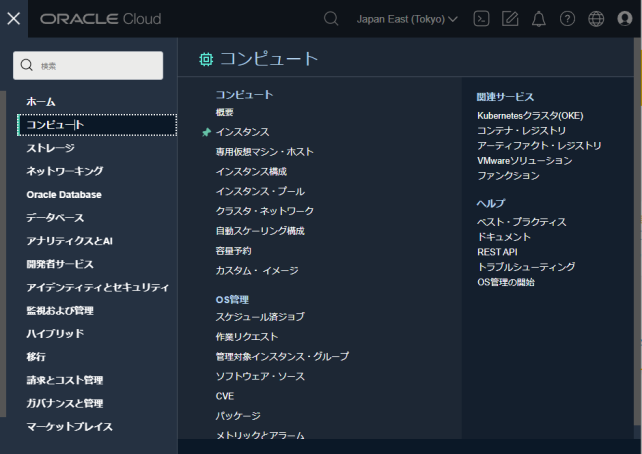Viewport: 642px width, 454px height.
Task: Select データベース in the left menu
Action: point(55,218)
